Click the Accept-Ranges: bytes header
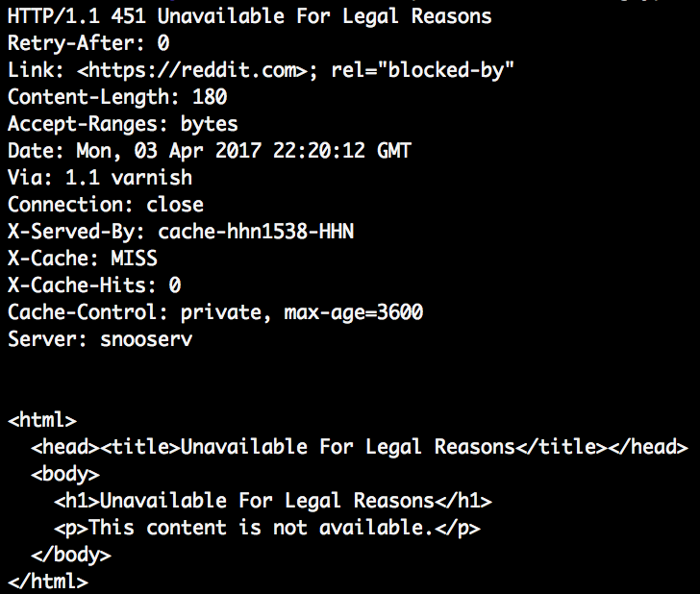700x594 pixels. coord(123,124)
